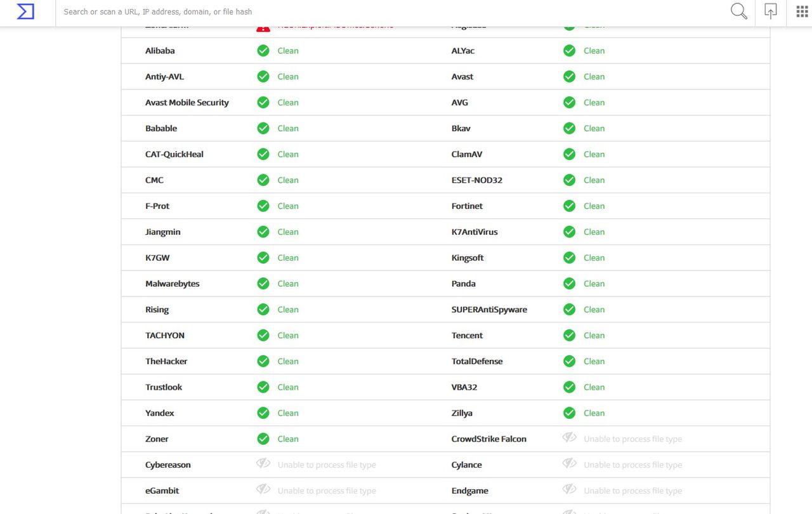Click the crossed-eye icon next to CrowdStrike Falcon
Viewport: 812px width, 514px height.
pos(570,438)
